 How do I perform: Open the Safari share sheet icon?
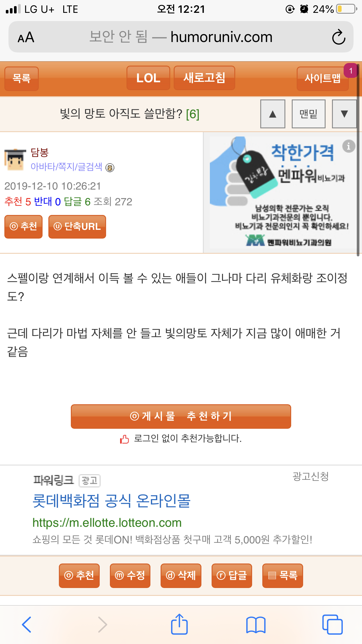[x=179, y=624]
